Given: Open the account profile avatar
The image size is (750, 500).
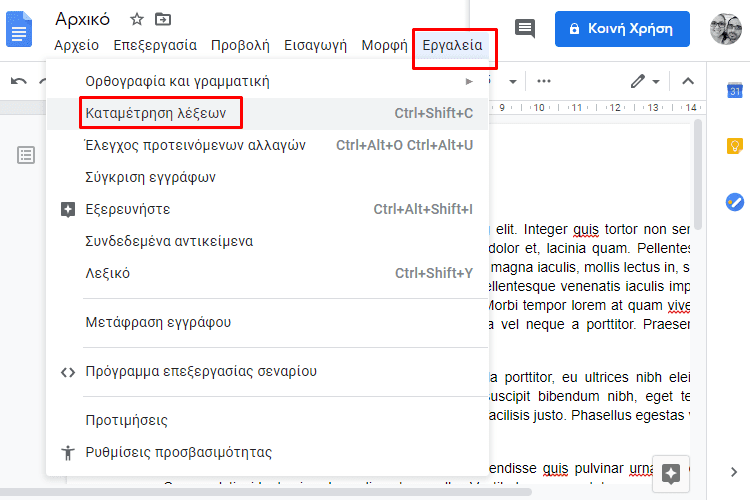Looking at the screenshot, I should [x=726, y=29].
